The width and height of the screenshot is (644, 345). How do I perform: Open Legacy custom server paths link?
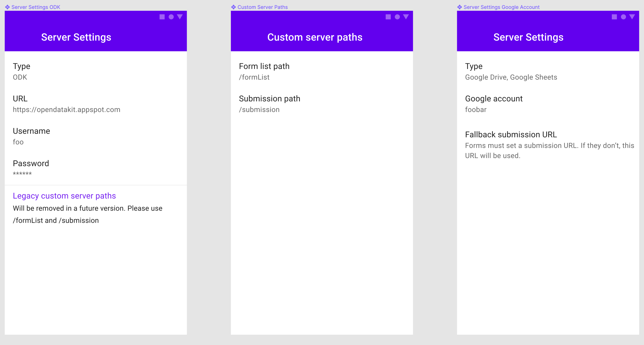pos(64,196)
